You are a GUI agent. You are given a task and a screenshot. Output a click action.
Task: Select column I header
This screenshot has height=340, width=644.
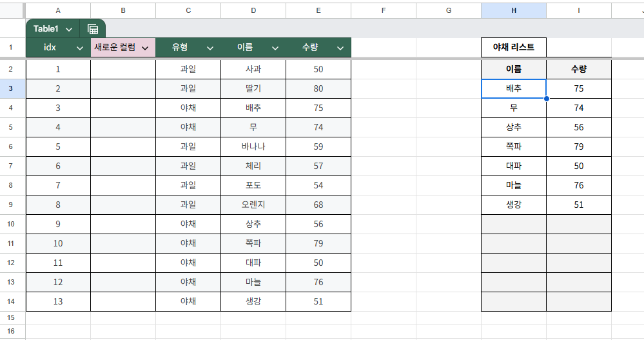tap(579, 11)
